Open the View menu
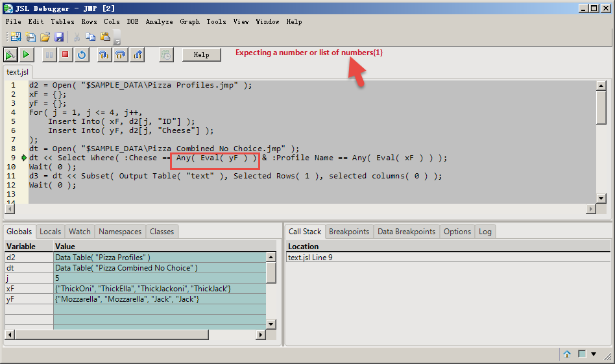Viewport: 615px width, 364px height. click(241, 21)
